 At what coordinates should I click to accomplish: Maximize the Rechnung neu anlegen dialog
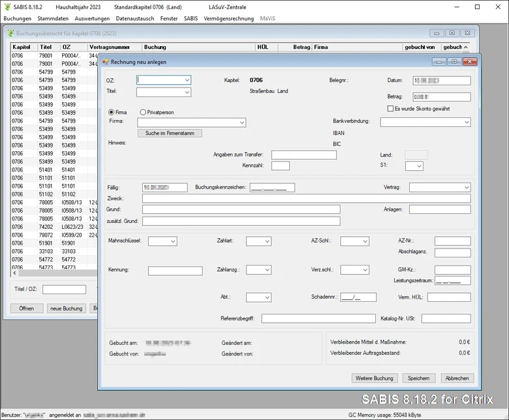click(454, 61)
